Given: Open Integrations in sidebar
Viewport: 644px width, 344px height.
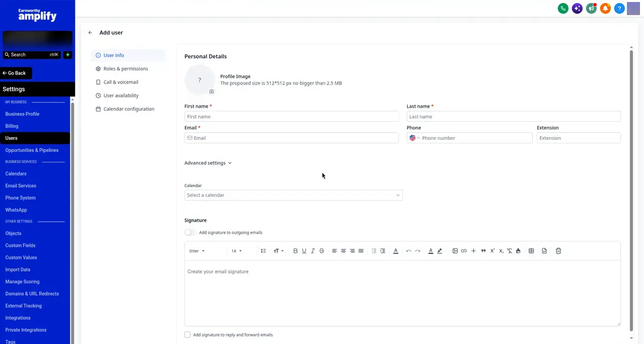Looking at the screenshot, I should (x=18, y=318).
